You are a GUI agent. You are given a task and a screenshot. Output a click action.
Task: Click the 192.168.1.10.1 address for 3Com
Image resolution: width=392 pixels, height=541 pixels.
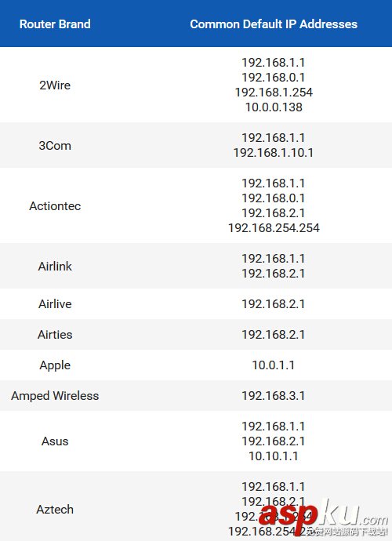(274, 153)
